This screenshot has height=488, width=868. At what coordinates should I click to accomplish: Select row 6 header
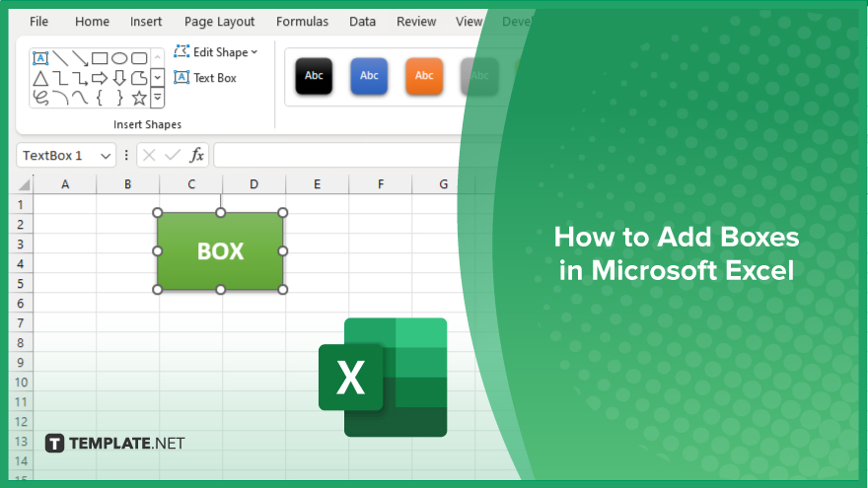(x=21, y=304)
